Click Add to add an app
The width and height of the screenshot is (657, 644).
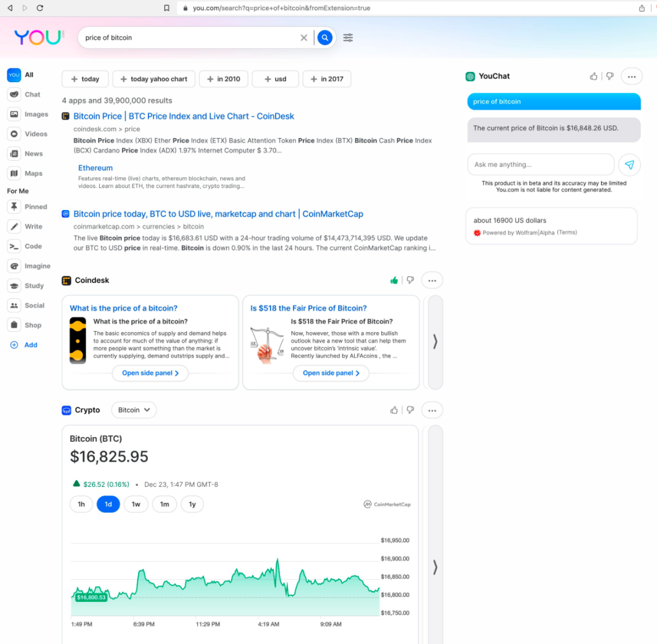pyautogui.click(x=24, y=345)
